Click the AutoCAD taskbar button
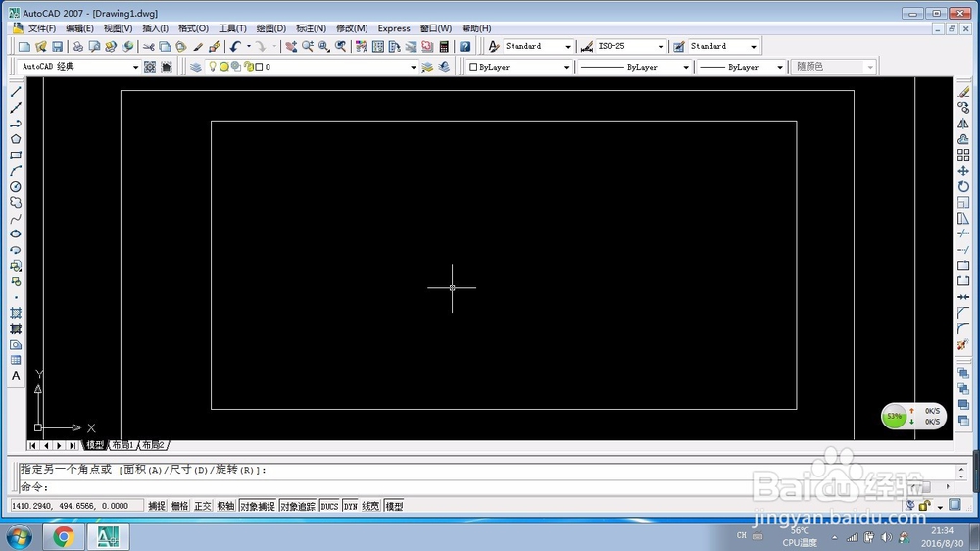Screen dimensions: 980x551 pyautogui.click(x=108, y=536)
